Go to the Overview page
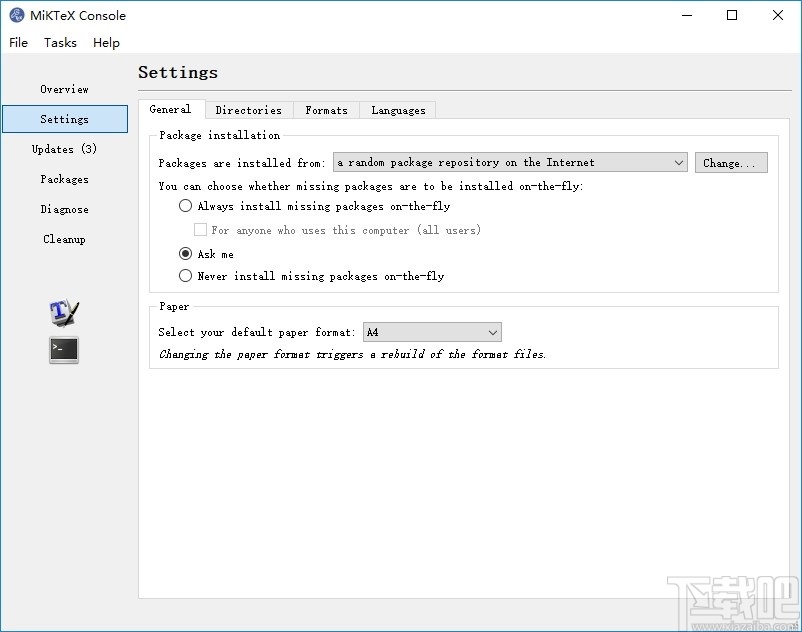This screenshot has width=802, height=632. pos(64,89)
